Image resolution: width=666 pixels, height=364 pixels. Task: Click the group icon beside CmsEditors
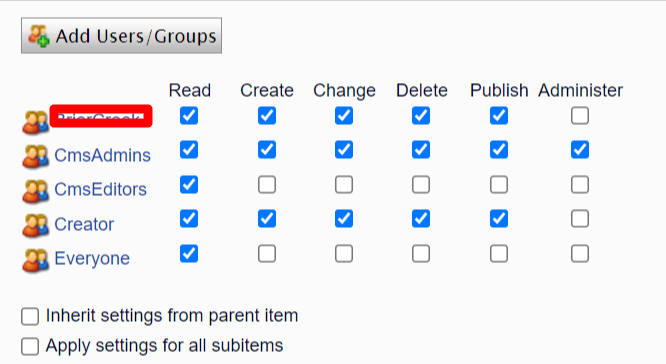click(x=36, y=190)
